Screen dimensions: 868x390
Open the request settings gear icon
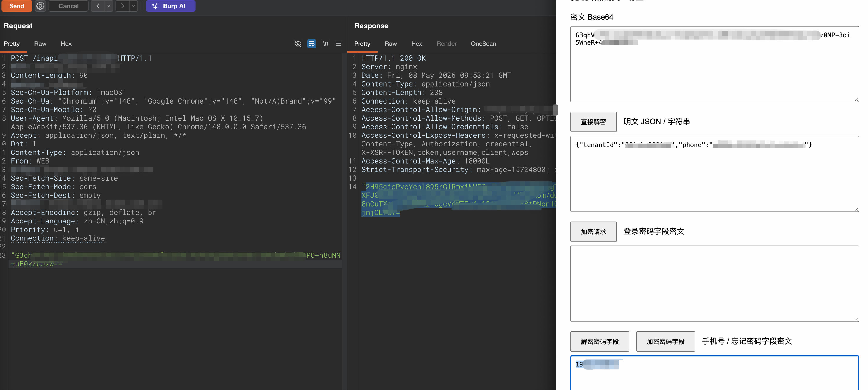[x=40, y=6]
